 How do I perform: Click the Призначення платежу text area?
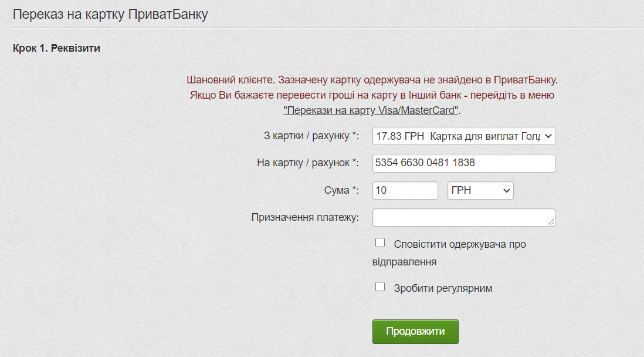tap(464, 218)
